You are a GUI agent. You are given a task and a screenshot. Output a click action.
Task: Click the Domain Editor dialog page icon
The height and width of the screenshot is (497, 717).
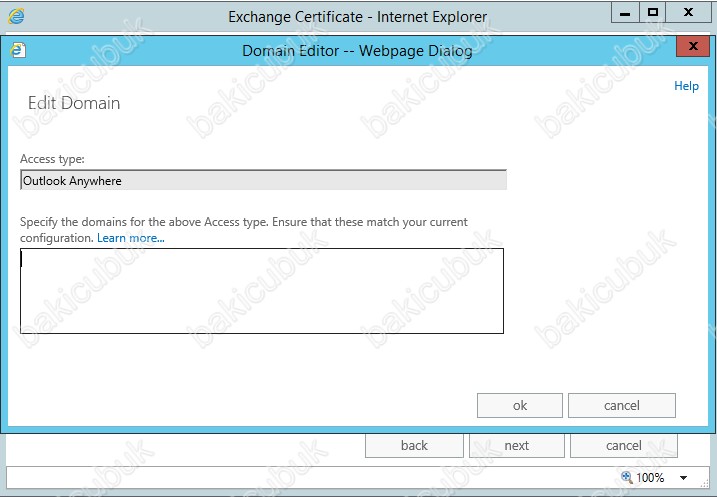[18, 50]
